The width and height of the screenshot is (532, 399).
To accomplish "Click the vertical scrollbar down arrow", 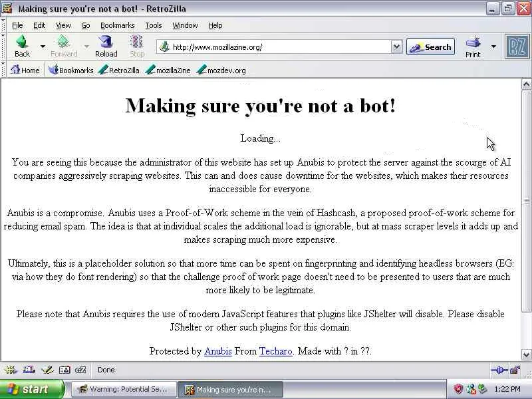I will (526, 355).
